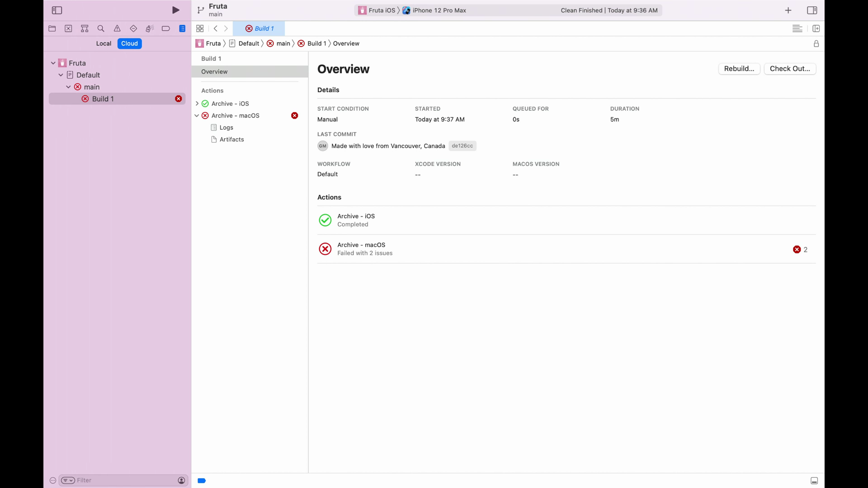Click error badge beside Archive - macOS sidebar row
The image size is (868, 488).
295,116
